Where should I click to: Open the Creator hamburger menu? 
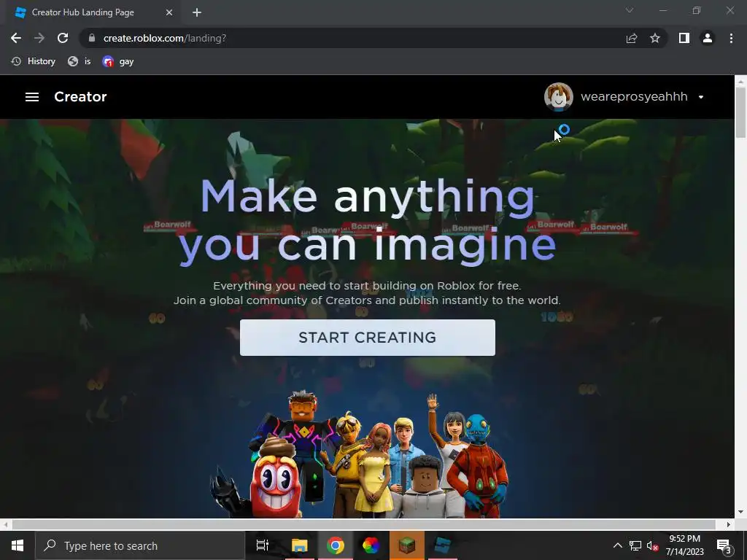(x=32, y=97)
